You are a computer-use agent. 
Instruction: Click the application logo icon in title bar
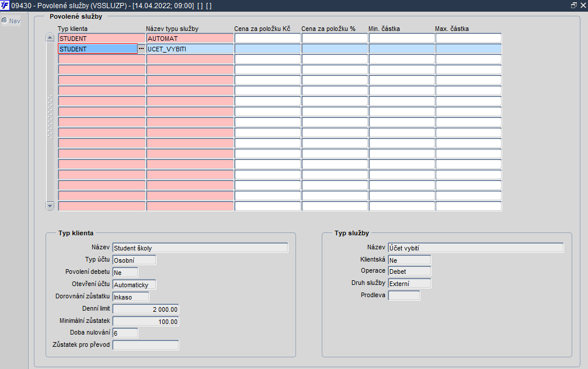click(x=5, y=5)
